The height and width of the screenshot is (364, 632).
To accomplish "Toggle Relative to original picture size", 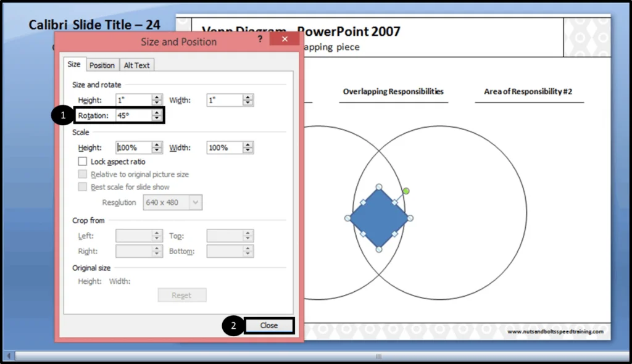I will (x=82, y=174).
